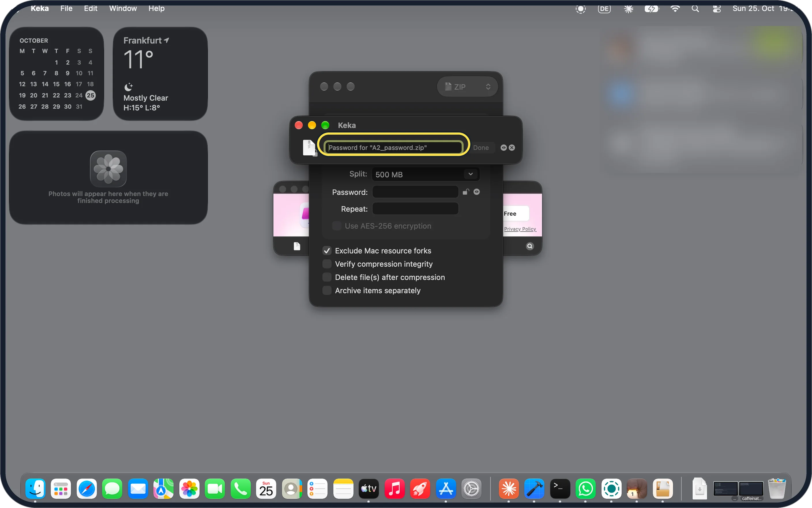This screenshot has height=508, width=812.
Task: Open the battery status menu
Action: pos(651,9)
